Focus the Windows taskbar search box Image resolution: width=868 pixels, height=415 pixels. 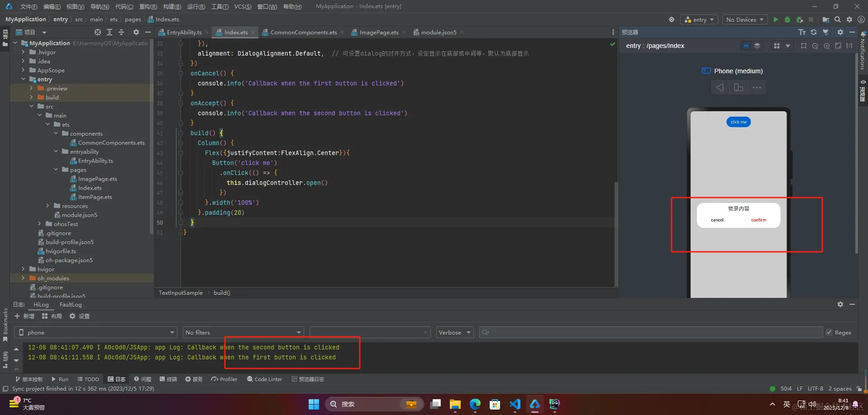pos(374,404)
